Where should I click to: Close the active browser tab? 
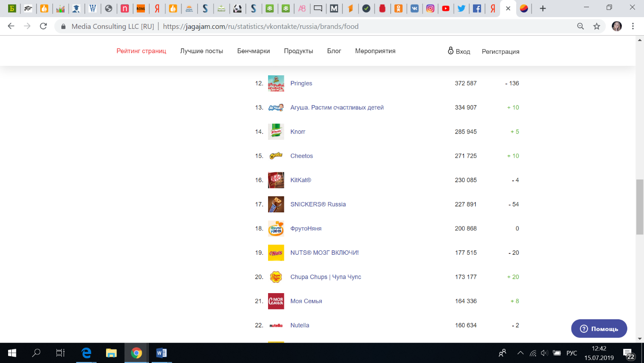(508, 9)
